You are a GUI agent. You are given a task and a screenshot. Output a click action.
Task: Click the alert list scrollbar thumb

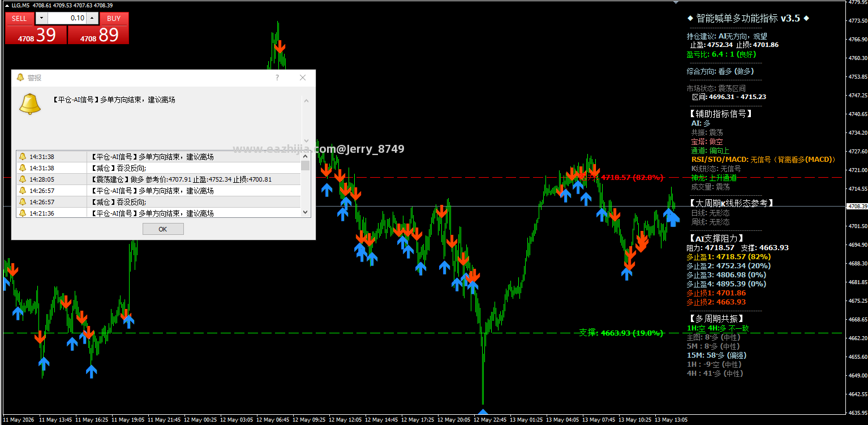tap(306, 165)
